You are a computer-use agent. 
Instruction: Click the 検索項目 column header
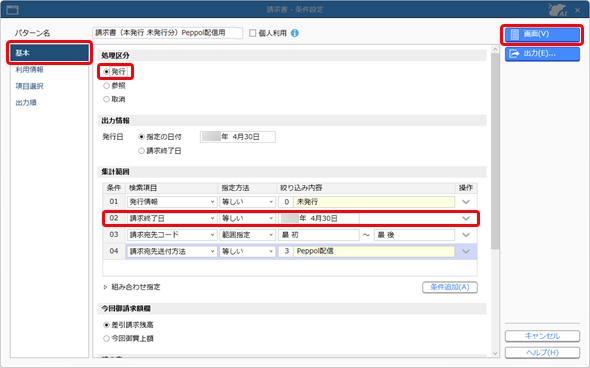pos(172,188)
